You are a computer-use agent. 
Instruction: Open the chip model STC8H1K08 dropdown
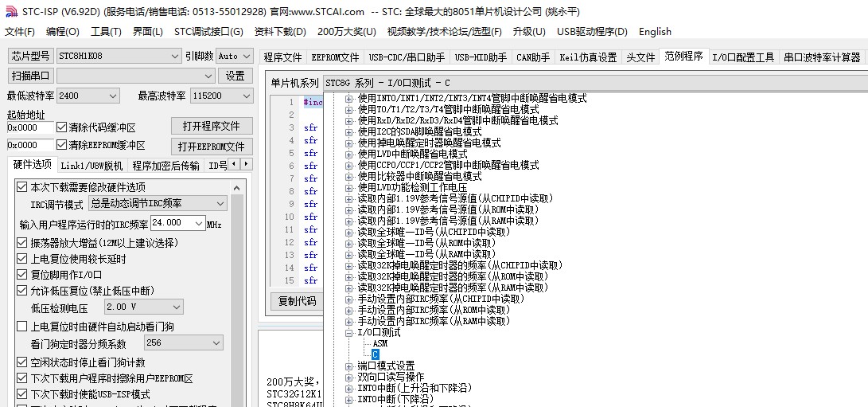click(119, 56)
